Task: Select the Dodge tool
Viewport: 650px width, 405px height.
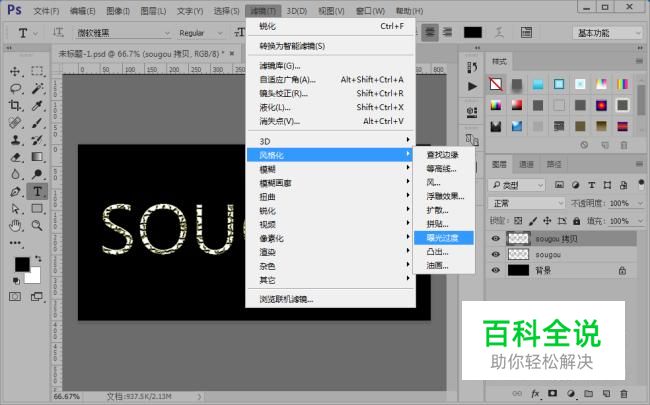Action: tap(37, 174)
